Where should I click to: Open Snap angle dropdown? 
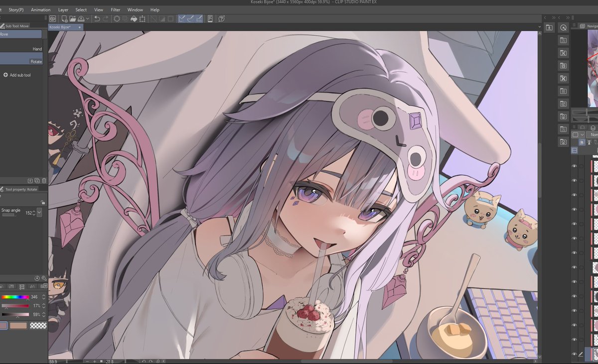coord(39,213)
